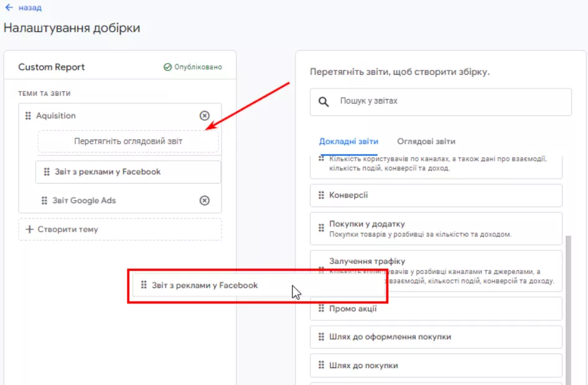Click the search magnifier icon
This screenshot has width=588, height=385.
click(x=324, y=102)
